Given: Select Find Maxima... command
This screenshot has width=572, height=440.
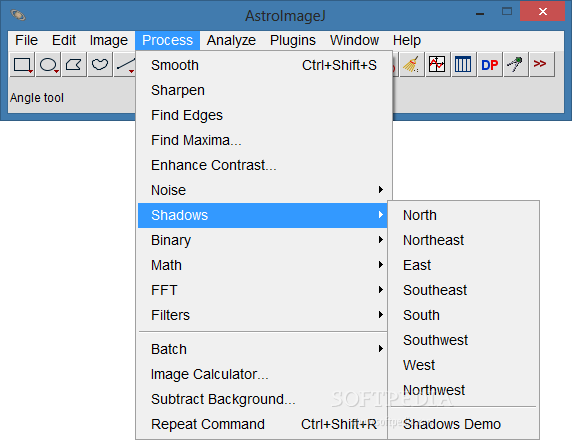Looking at the screenshot, I should 263,140.
